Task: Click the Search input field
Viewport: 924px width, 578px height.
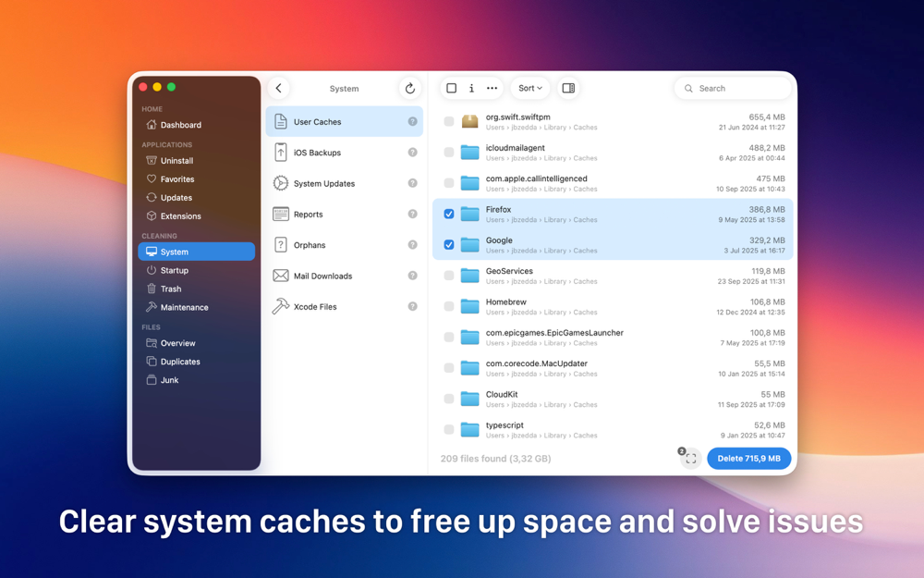Action: coord(733,89)
